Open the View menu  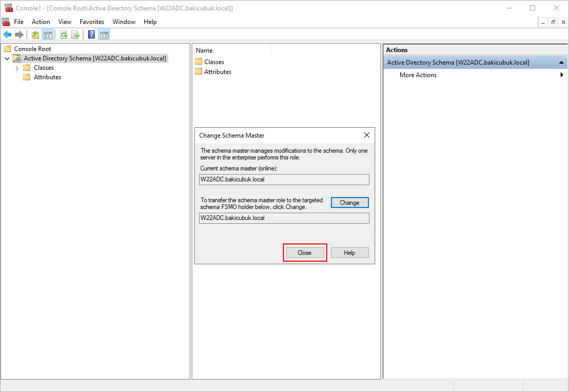click(x=65, y=22)
